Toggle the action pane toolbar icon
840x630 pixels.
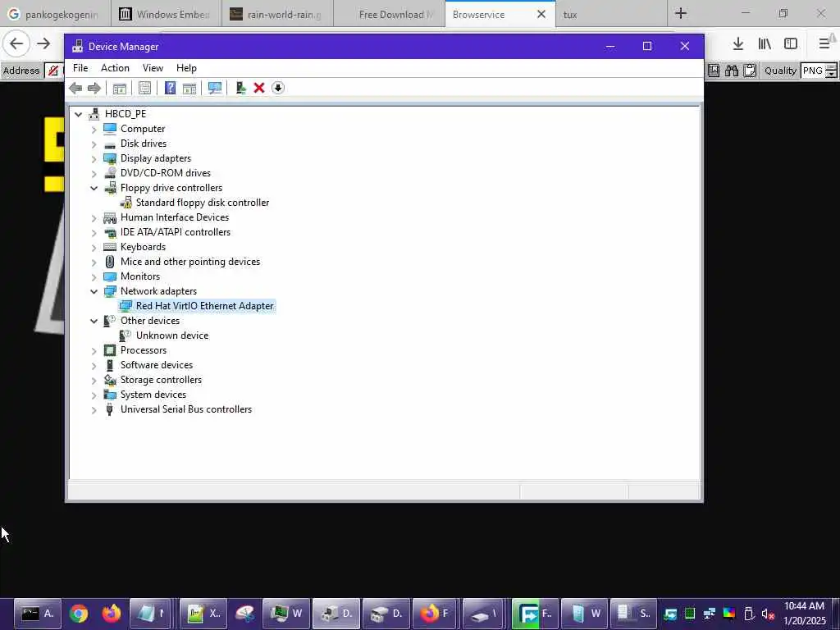click(189, 88)
